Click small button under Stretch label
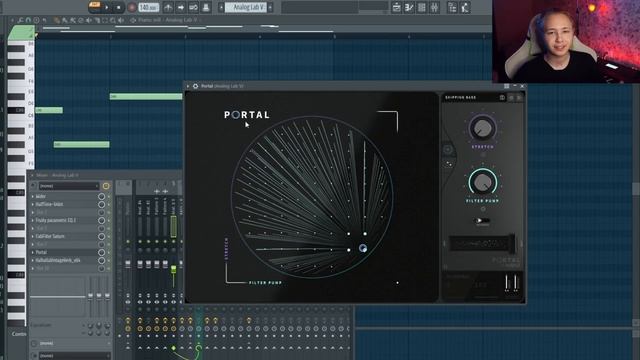This screenshot has height=360, width=640. [x=483, y=155]
